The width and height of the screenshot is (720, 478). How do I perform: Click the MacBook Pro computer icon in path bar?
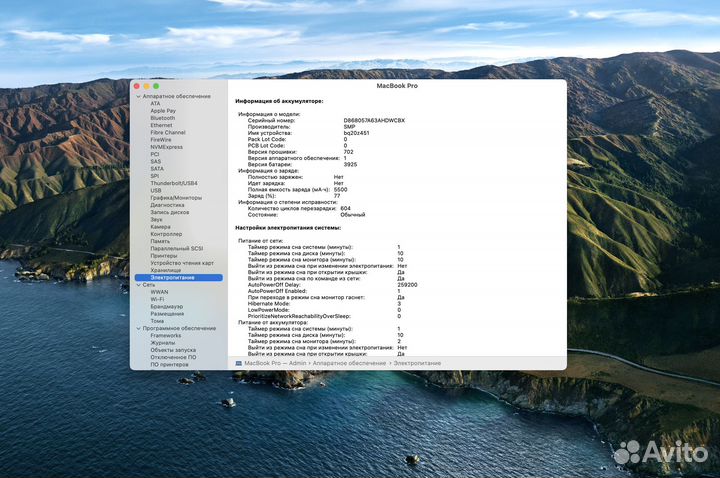point(238,363)
